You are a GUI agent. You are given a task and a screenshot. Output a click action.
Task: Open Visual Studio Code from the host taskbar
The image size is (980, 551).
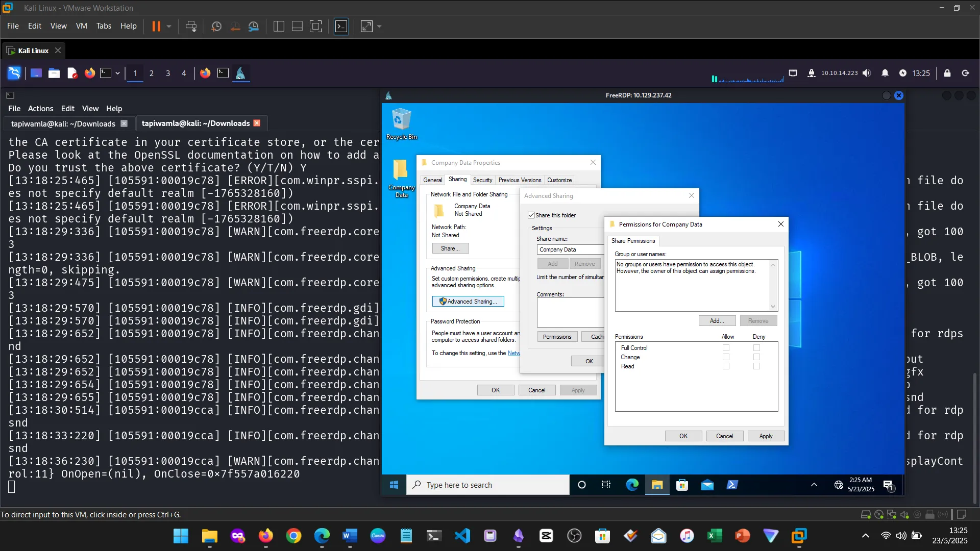point(462,536)
